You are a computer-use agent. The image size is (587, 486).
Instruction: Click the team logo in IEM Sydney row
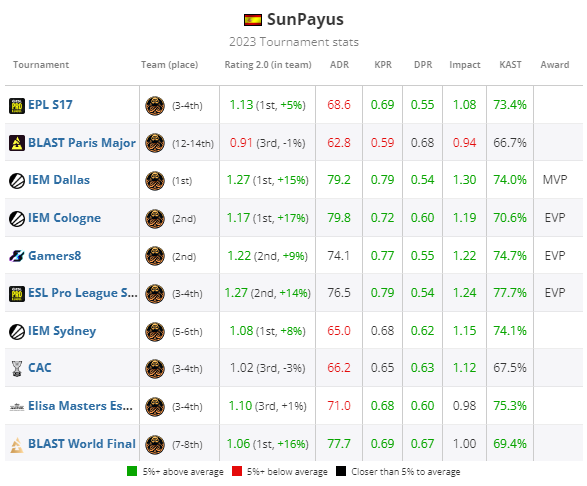(x=155, y=332)
